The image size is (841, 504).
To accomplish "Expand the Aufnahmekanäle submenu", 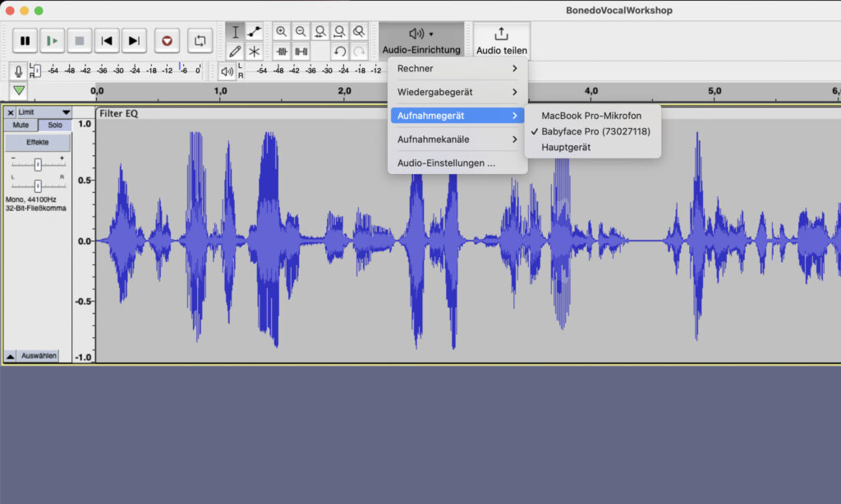I will pyautogui.click(x=457, y=140).
